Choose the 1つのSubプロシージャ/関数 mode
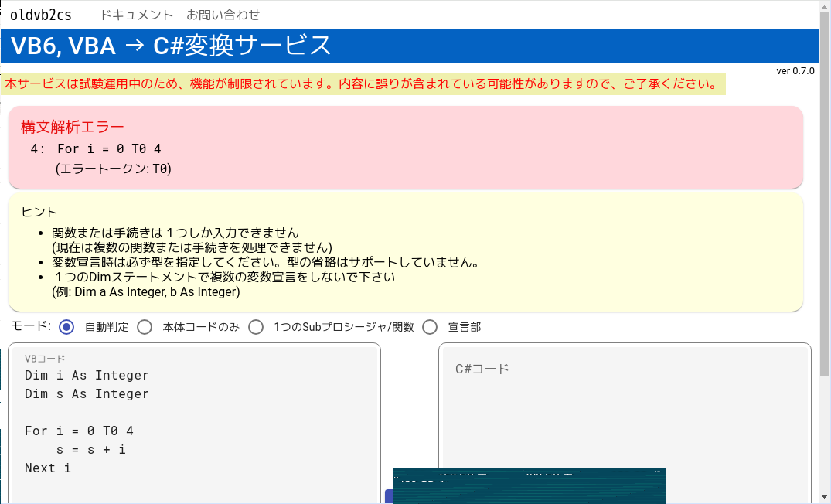The height and width of the screenshot is (504, 831). pos(256,327)
